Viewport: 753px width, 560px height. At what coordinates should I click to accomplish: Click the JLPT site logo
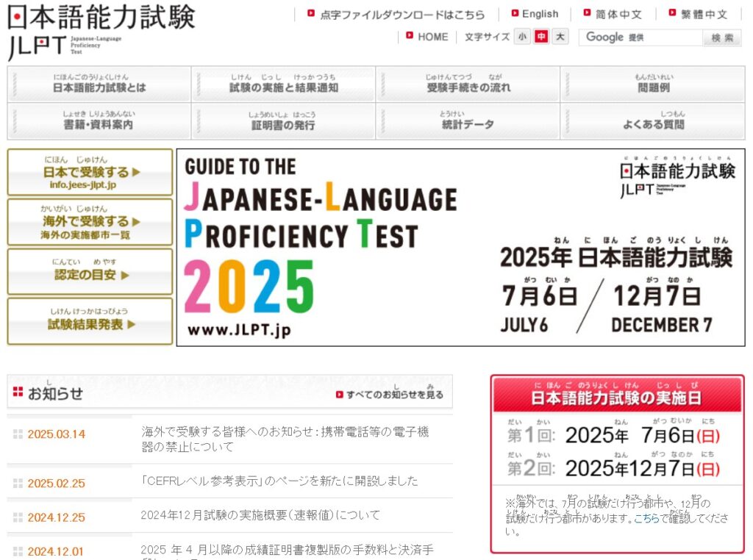[101, 31]
